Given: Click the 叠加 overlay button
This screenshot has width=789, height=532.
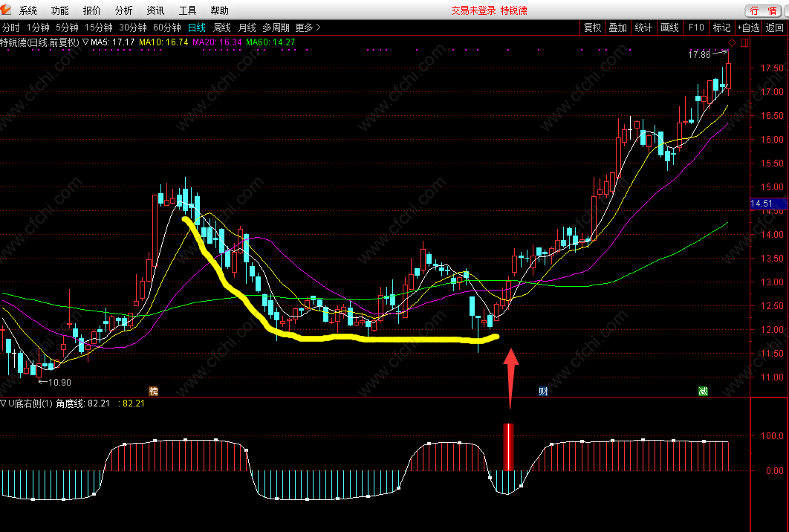Looking at the screenshot, I should (x=618, y=27).
